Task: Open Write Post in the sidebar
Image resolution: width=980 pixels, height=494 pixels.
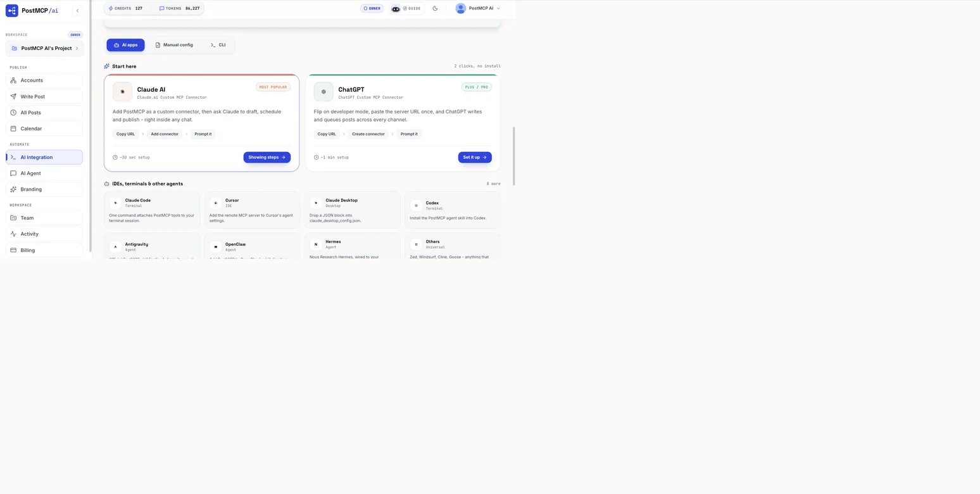Action: 44,96
